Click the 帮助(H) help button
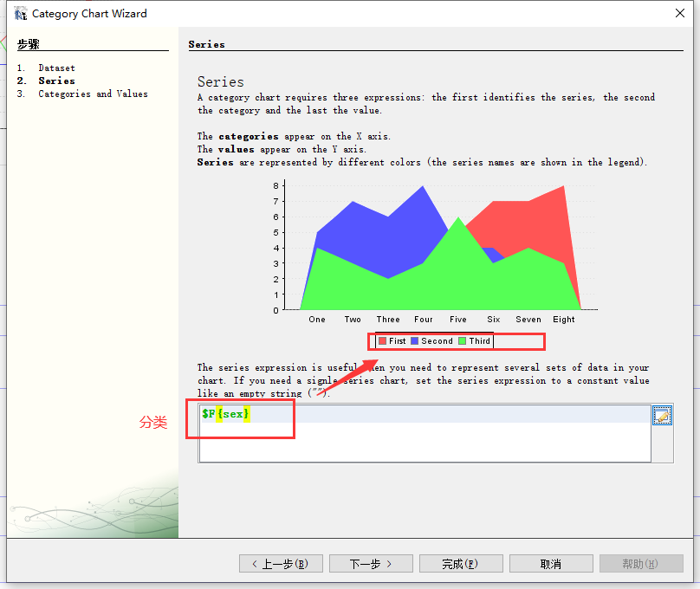The height and width of the screenshot is (589, 700). pos(641,564)
